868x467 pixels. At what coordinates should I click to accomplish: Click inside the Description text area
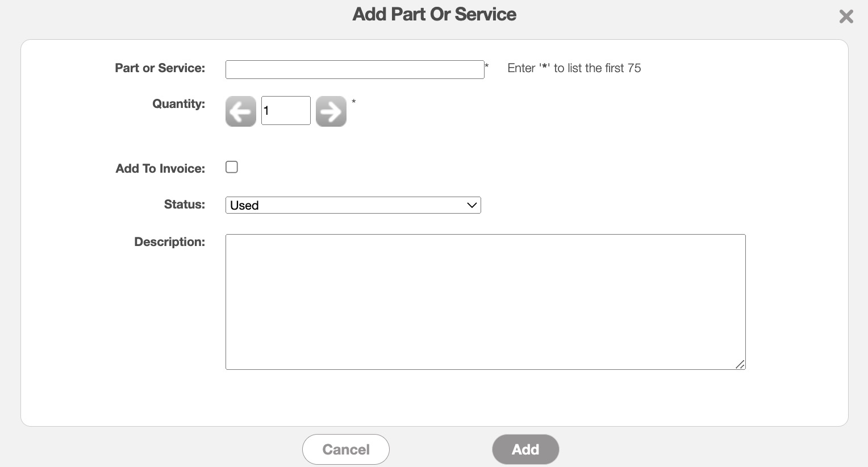(485, 302)
